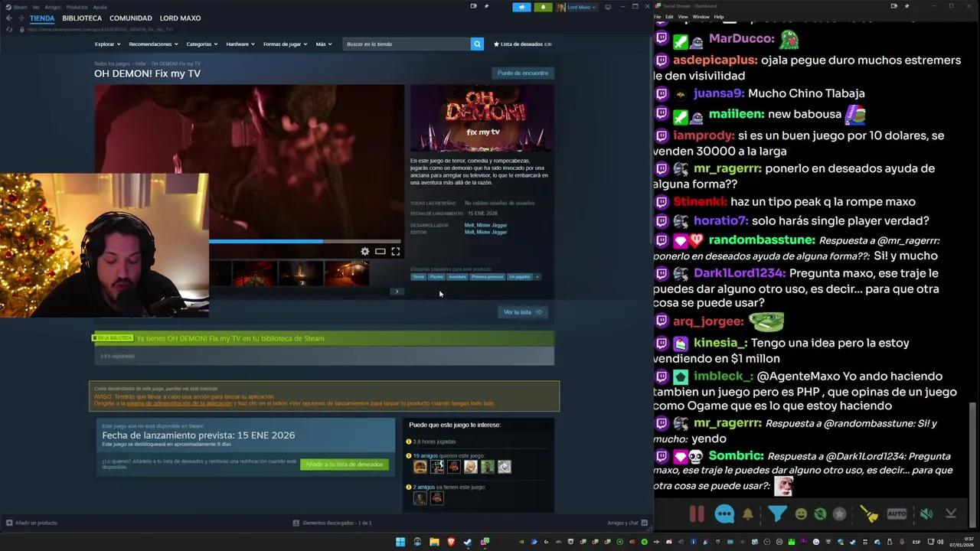Toggle the AUTO button in Social Stream

(897, 514)
